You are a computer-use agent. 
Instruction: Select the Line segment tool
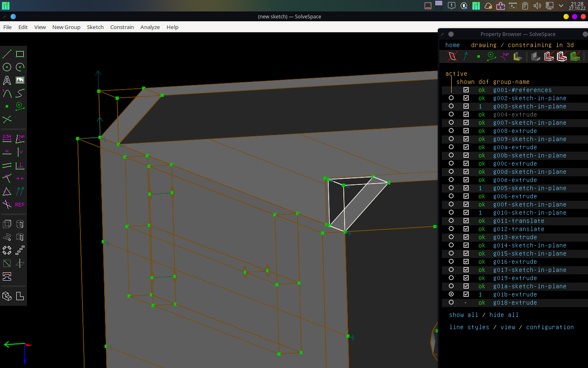click(7, 54)
